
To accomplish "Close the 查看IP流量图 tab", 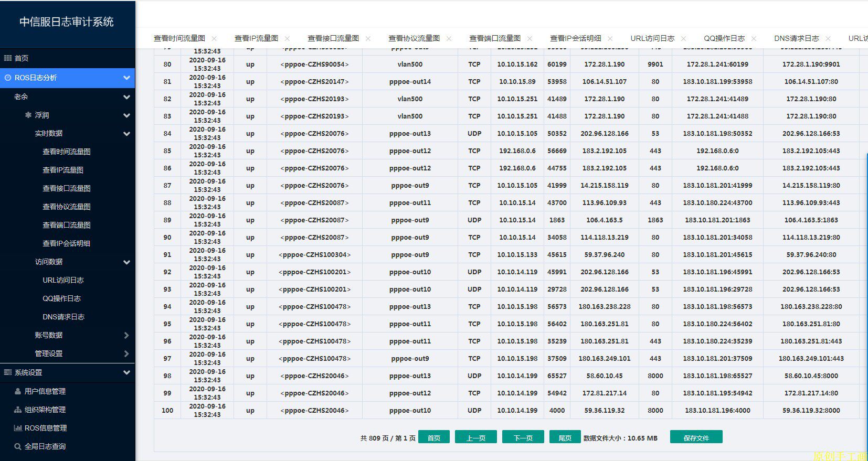I will (287, 38).
